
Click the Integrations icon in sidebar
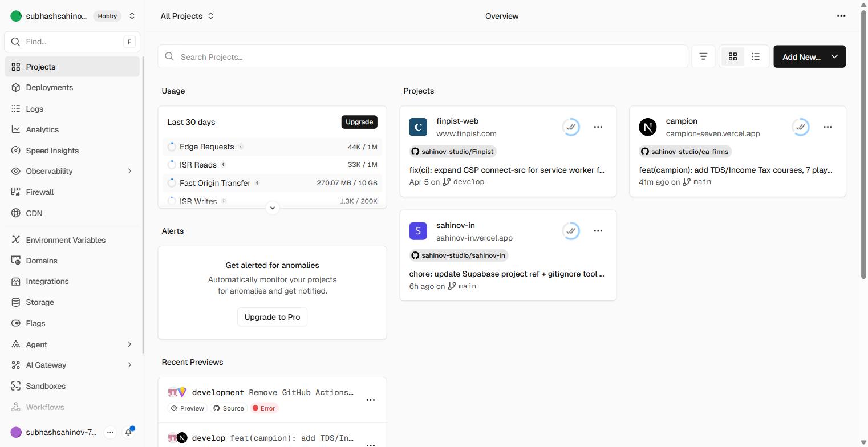(16, 281)
